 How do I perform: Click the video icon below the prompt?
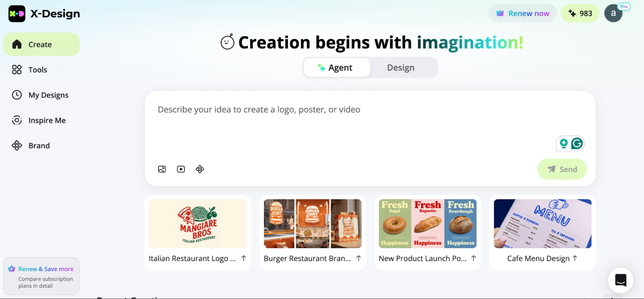point(181,169)
